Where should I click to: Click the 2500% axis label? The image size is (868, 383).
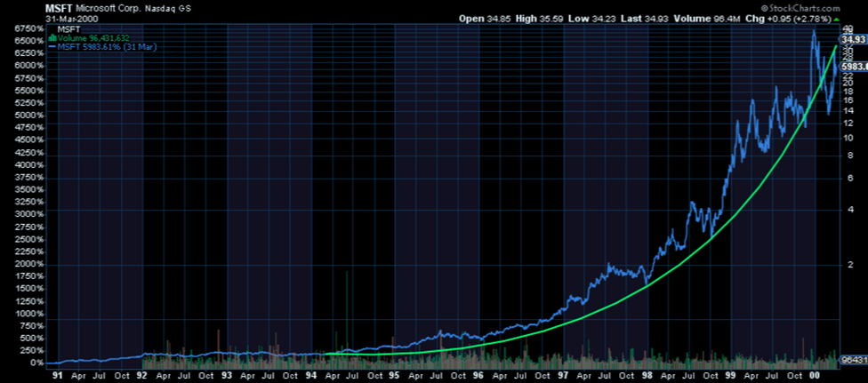[29, 239]
